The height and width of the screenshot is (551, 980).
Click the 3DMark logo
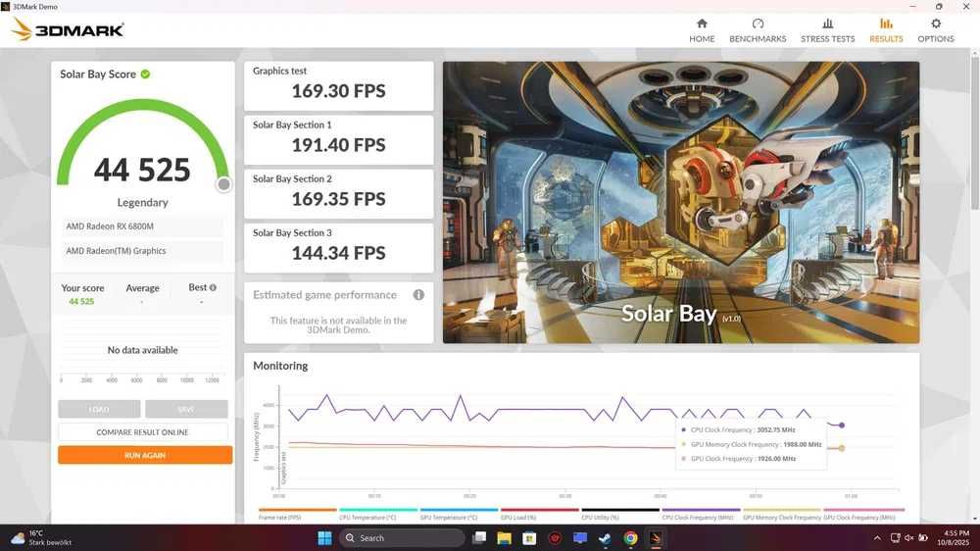click(x=68, y=29)
